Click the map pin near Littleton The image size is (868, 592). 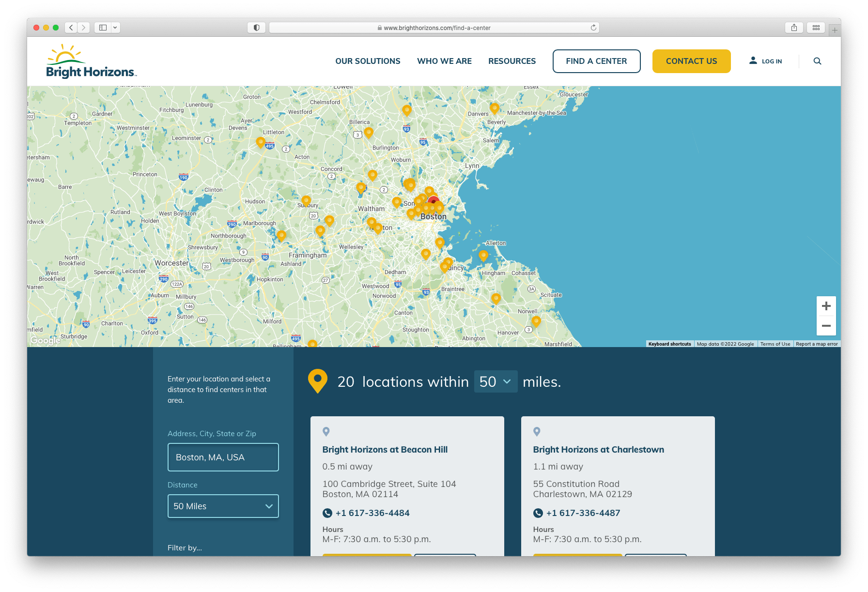pos(261,142)
